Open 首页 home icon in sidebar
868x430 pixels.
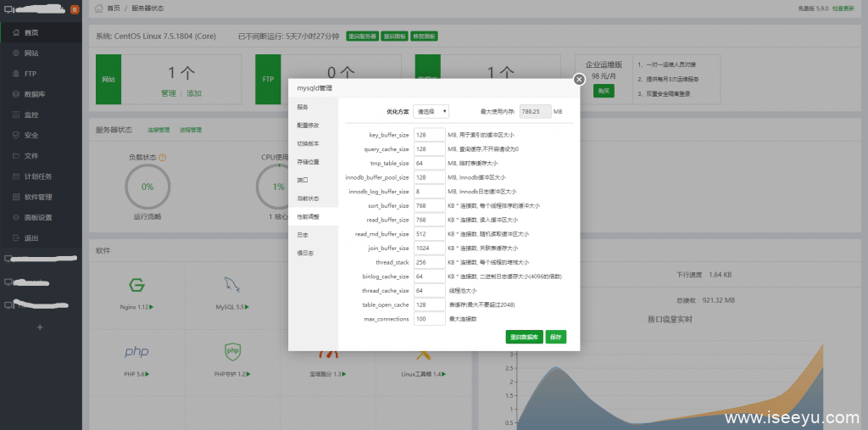click(16, 33)
